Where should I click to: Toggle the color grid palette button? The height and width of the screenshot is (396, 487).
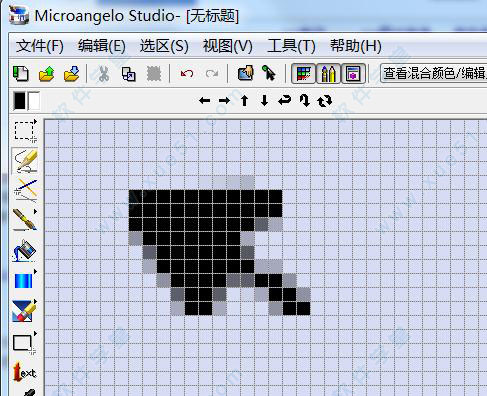pos(303,74)
